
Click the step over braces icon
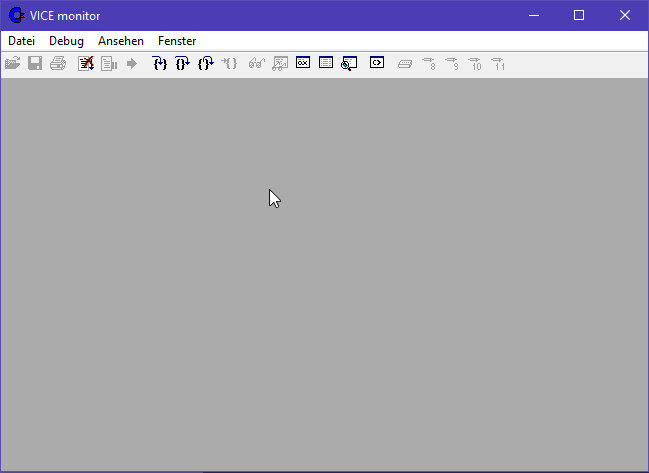182,63
